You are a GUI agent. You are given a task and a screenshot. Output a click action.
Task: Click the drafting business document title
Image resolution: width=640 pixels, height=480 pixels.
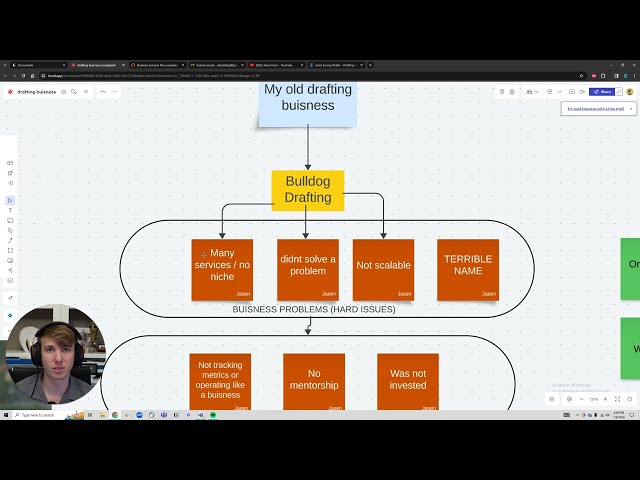(x=36, y=92)
